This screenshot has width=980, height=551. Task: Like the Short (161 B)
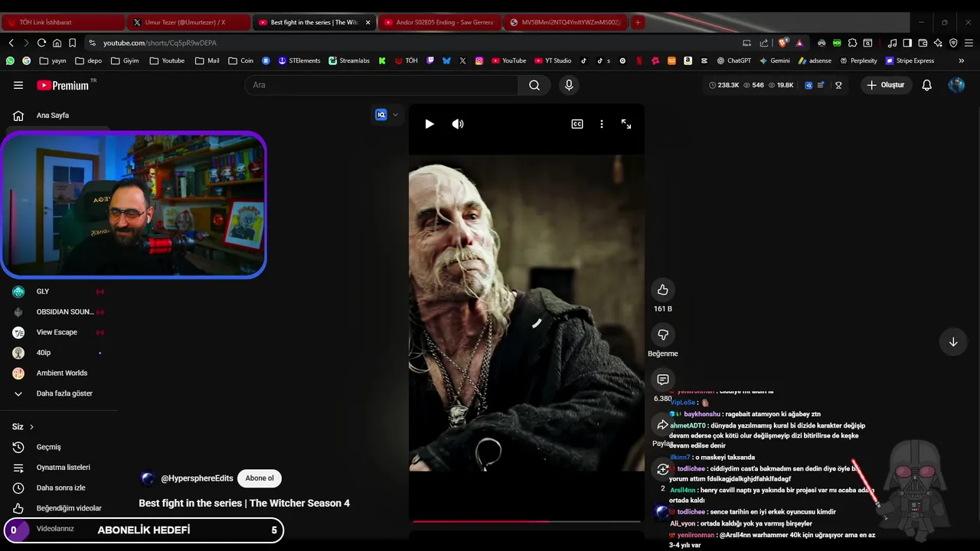coord(663,290)
